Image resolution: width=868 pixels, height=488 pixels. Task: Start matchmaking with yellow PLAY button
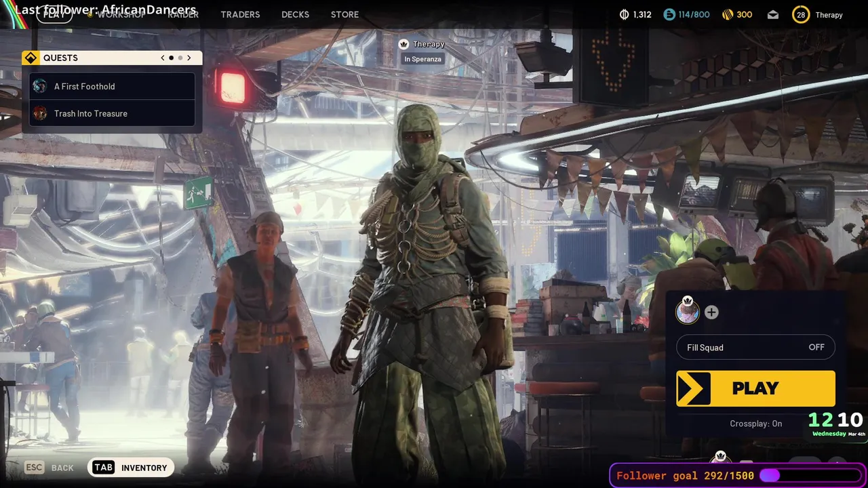(x=755, y=388)
